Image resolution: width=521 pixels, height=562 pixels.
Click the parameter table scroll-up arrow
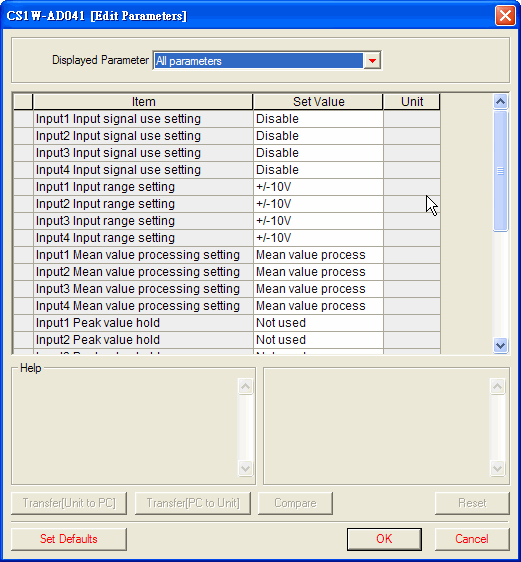[x=500, y=102]
